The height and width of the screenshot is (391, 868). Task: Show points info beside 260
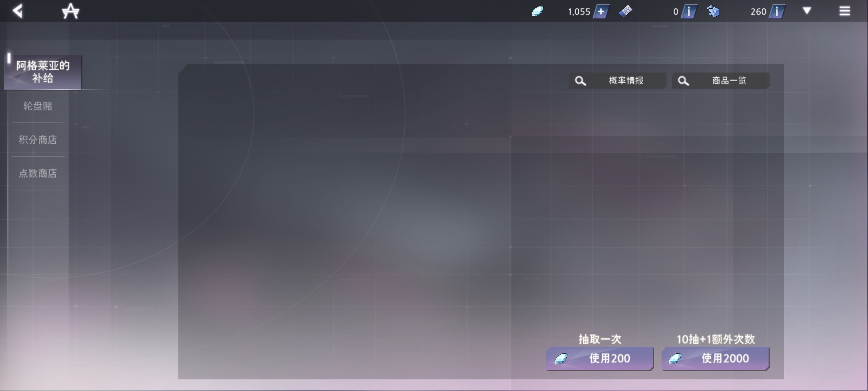point(777,12)
